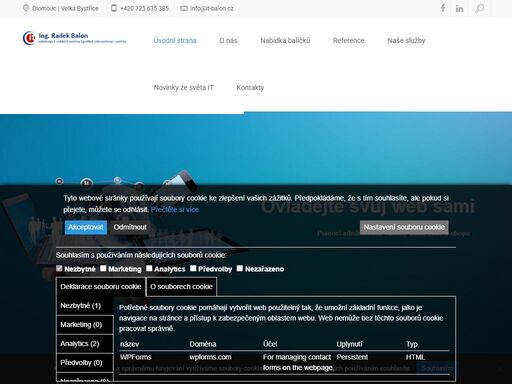Enable the Předvolby checkbox
This screenshot has height=384, width=512.
click(x=193, y=268)
